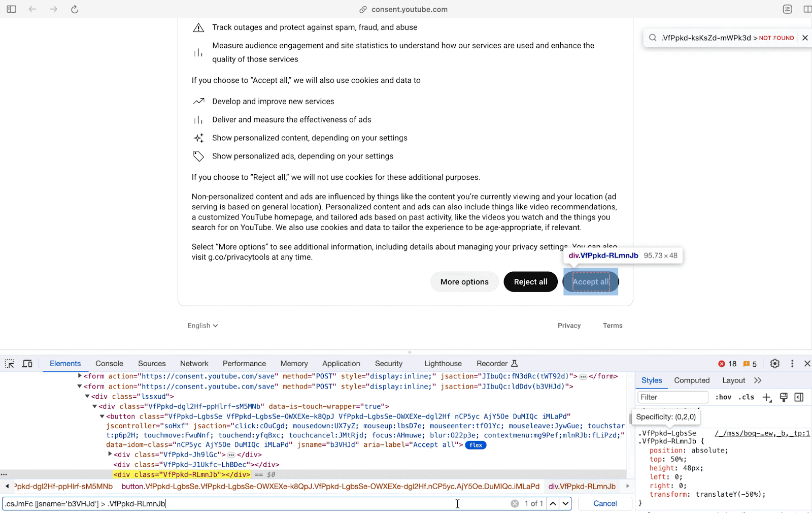Image resolution: width=812 pixels, height=513 pixels.
Task: Open the English language dropdown
Action: pos(201,325)
